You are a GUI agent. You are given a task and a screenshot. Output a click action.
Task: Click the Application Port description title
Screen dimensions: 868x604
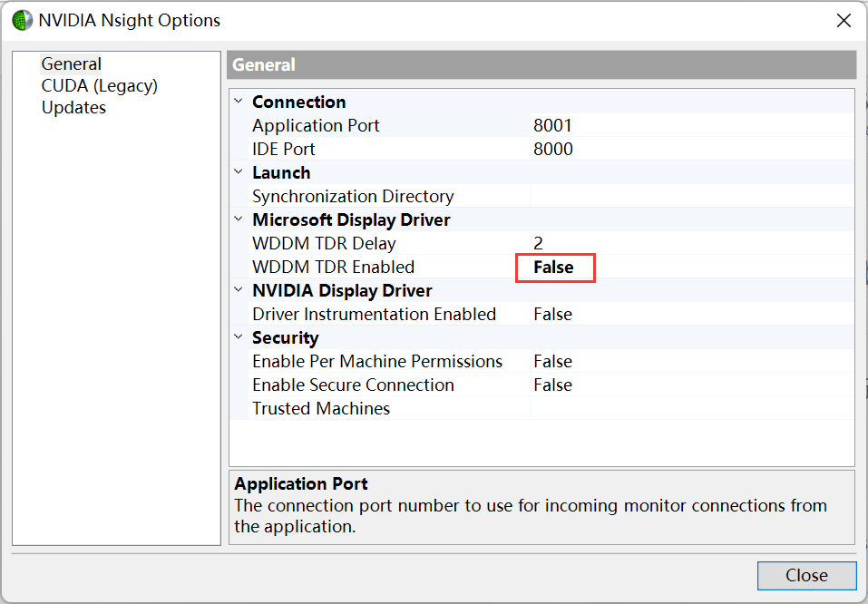(301, 484)
